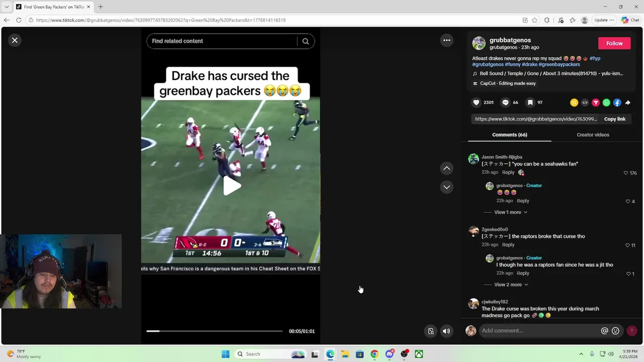Screen dimensions: 644x362
Task: Open the three-dot more options menu
Action: 446,40
